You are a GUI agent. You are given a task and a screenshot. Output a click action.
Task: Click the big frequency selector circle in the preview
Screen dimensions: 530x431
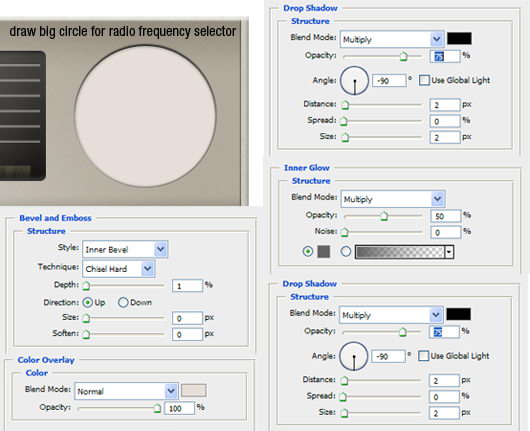(x=145, y=117)
